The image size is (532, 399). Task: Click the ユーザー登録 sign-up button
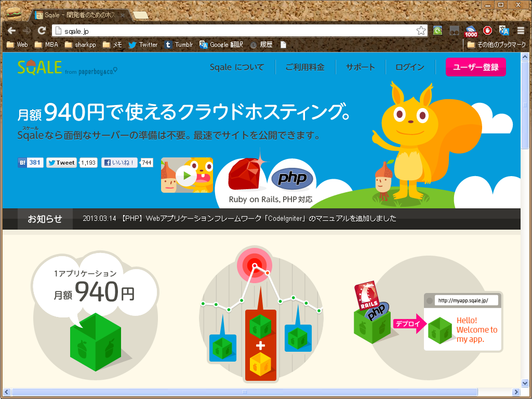(x=475, y=67)
